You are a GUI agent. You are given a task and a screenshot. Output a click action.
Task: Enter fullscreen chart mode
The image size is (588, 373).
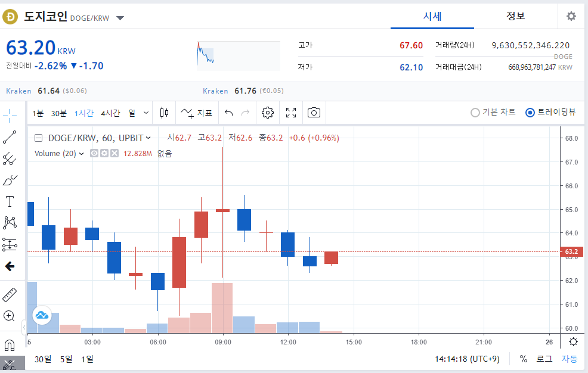click(291, 113)
